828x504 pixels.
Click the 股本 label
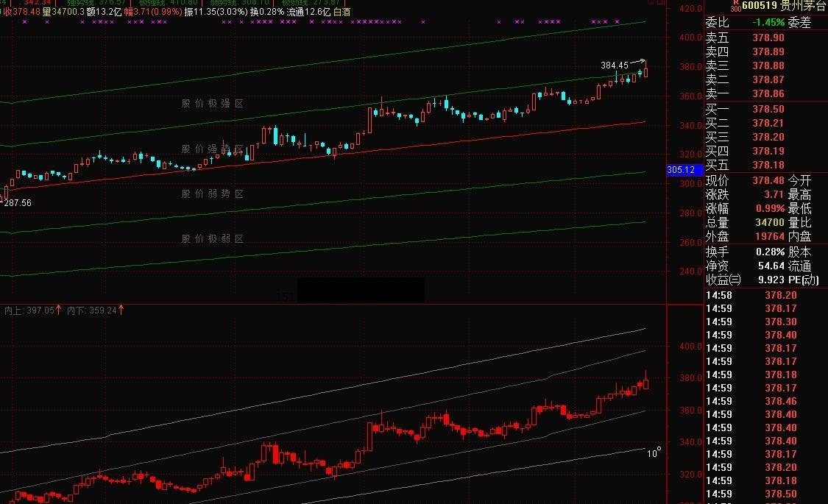pos(799,252)
